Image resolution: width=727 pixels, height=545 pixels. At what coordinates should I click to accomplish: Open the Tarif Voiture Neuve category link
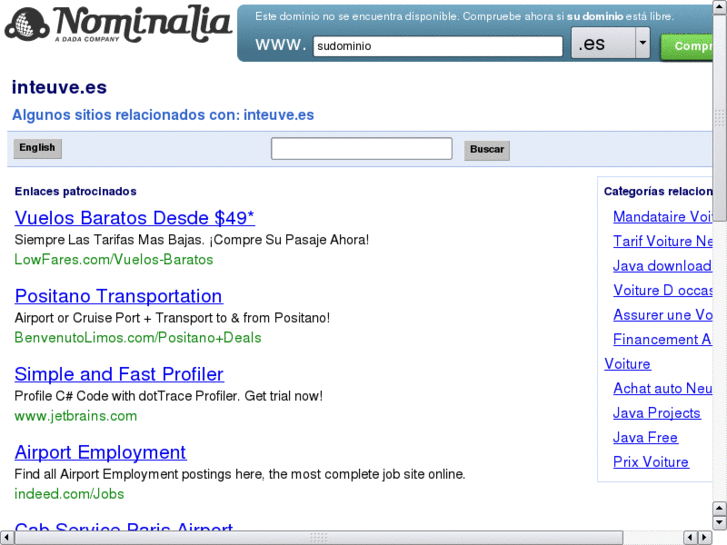click(663, 241)
